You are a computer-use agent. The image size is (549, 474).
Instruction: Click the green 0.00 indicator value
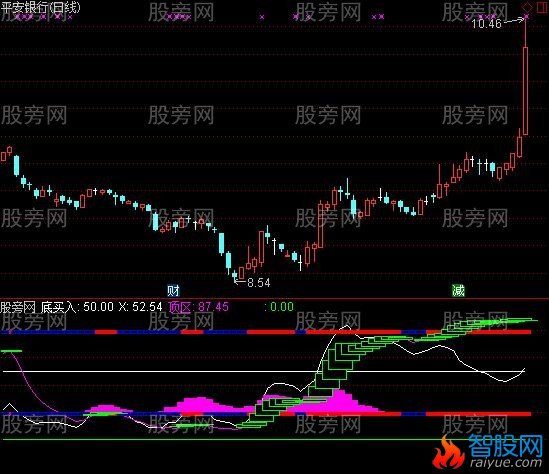pos(282,307)
